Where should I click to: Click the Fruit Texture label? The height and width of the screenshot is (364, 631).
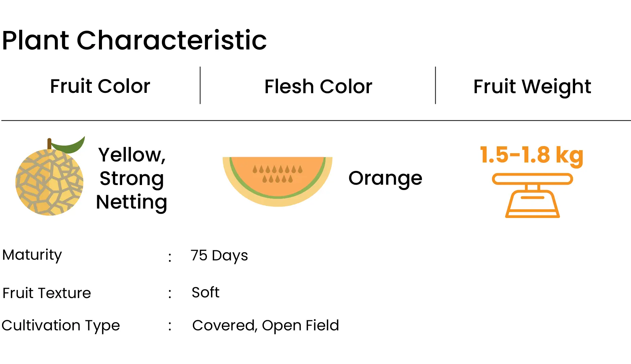[47, 293]
